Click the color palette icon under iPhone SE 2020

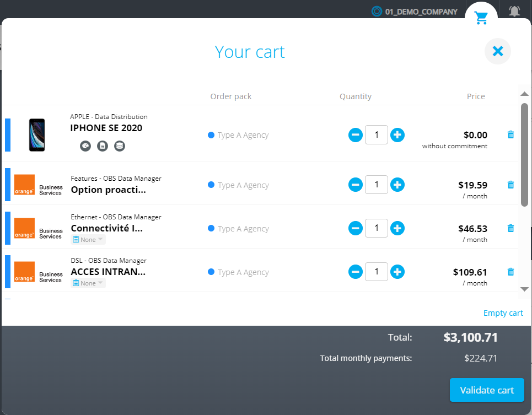[x=85, y=146]
